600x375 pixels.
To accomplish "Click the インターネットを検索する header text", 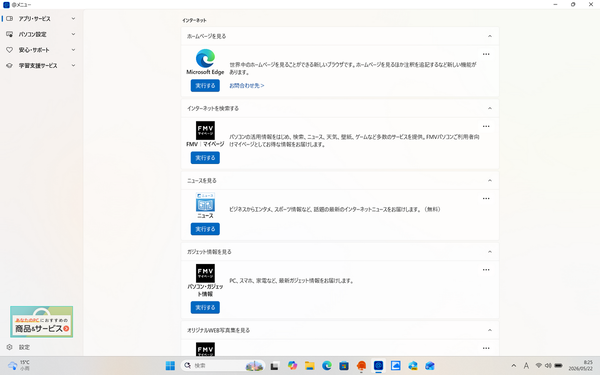I will [x=213, y=108].
